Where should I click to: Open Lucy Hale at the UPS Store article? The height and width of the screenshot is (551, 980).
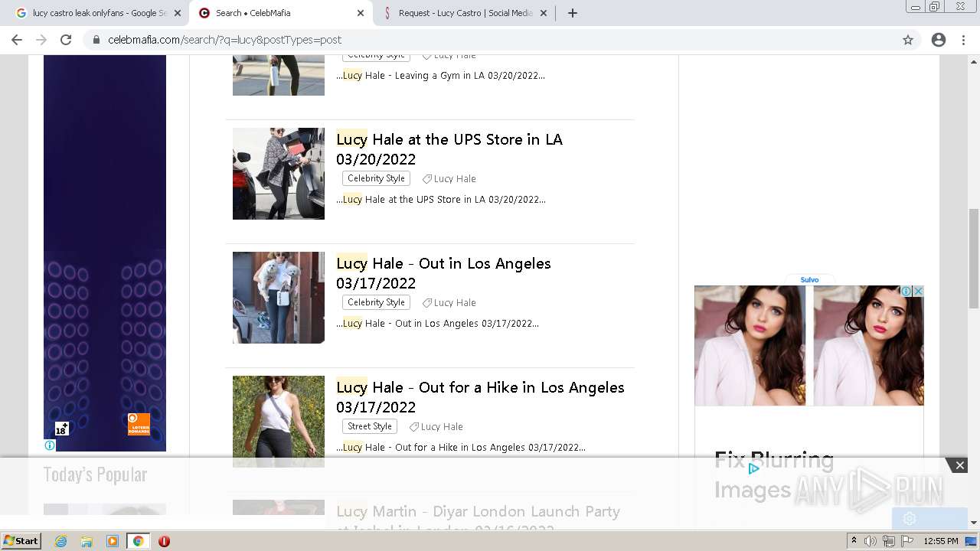point(449,149)
